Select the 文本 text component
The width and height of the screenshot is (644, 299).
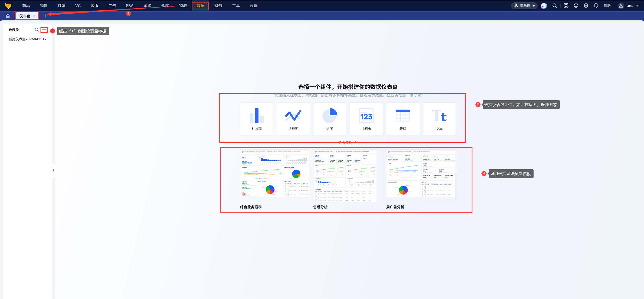439,119
